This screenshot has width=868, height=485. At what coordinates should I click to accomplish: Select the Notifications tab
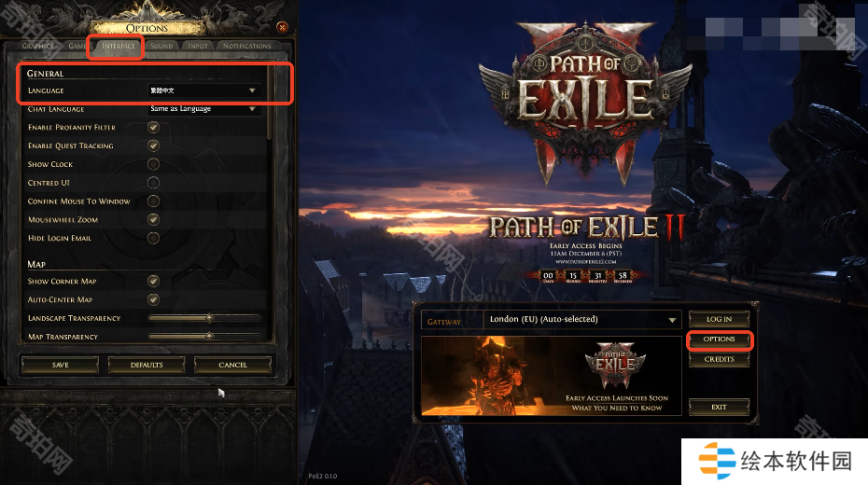coord(247,46)
